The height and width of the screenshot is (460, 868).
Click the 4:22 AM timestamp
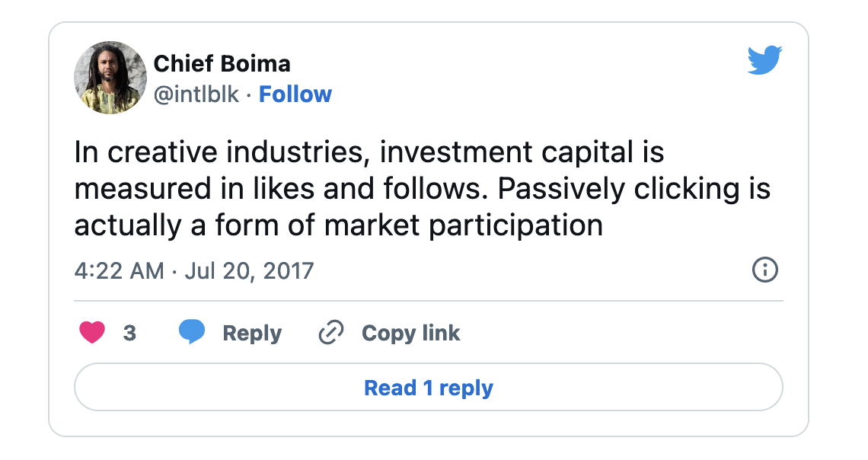coord(119,270)
